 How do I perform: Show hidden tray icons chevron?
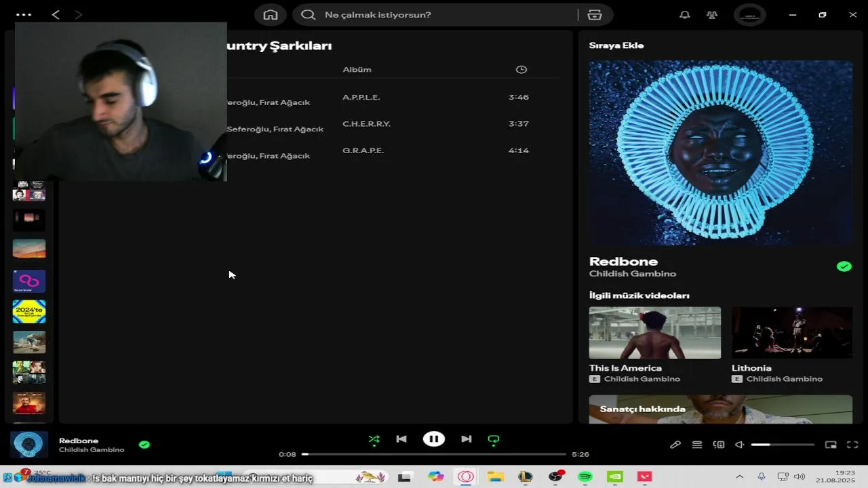pos(740,477)
